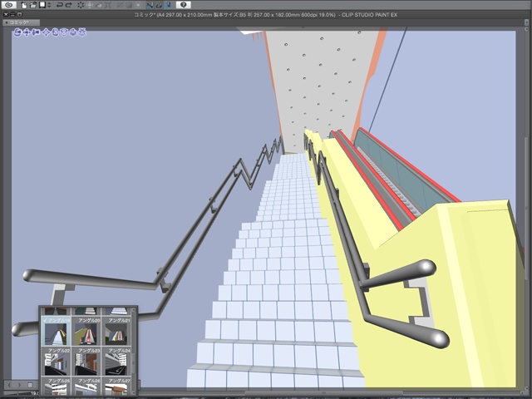Open the CLIP STUDIO launcher icon
532x399 pixels.
9,5
